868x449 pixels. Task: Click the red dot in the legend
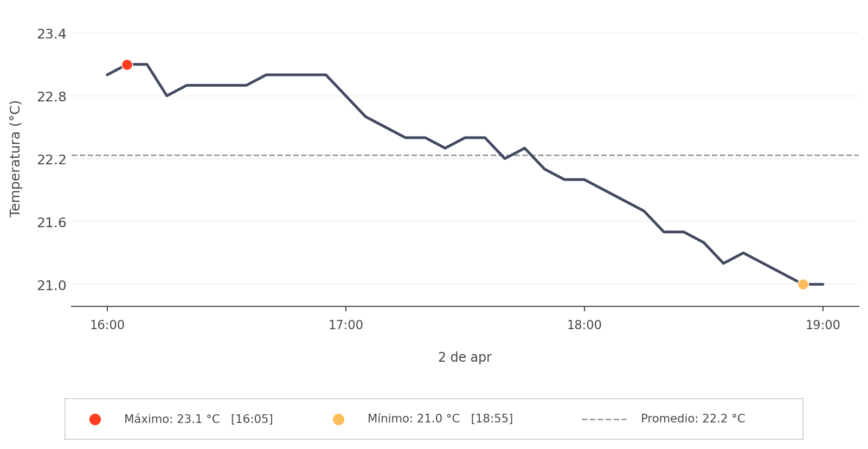point(95,419)
